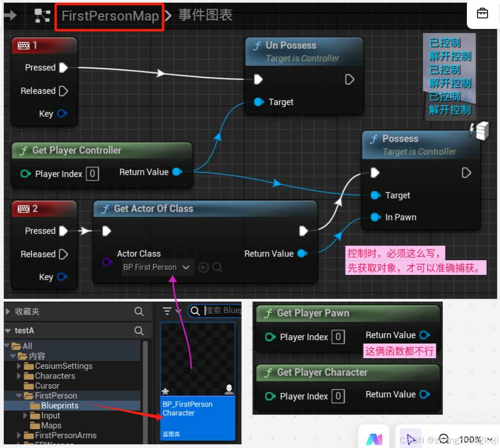Click the zoom out button near 100%

point(444,439)
